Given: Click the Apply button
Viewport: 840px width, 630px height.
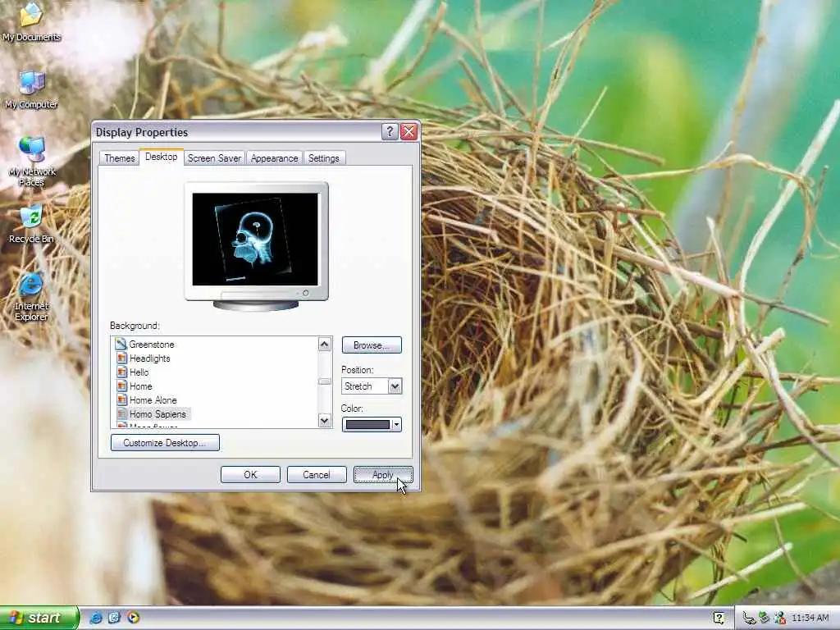Looking at the screenshot, I should pyautogui.click(x=383, y=475).
